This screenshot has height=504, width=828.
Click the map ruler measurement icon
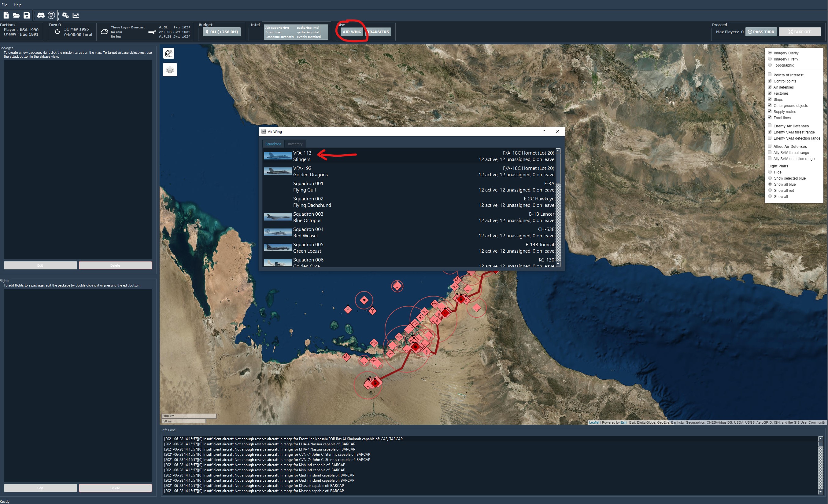coord(169,53)
